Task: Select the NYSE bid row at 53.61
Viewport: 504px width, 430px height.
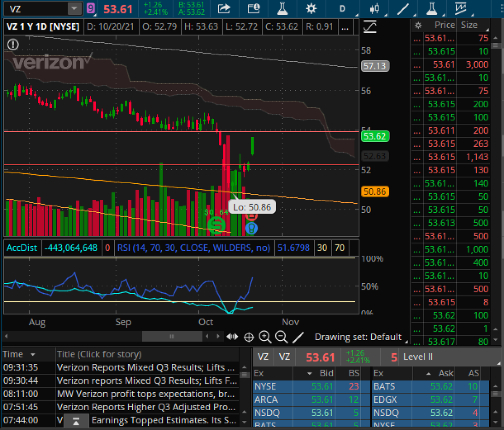Action: (311, 386)
